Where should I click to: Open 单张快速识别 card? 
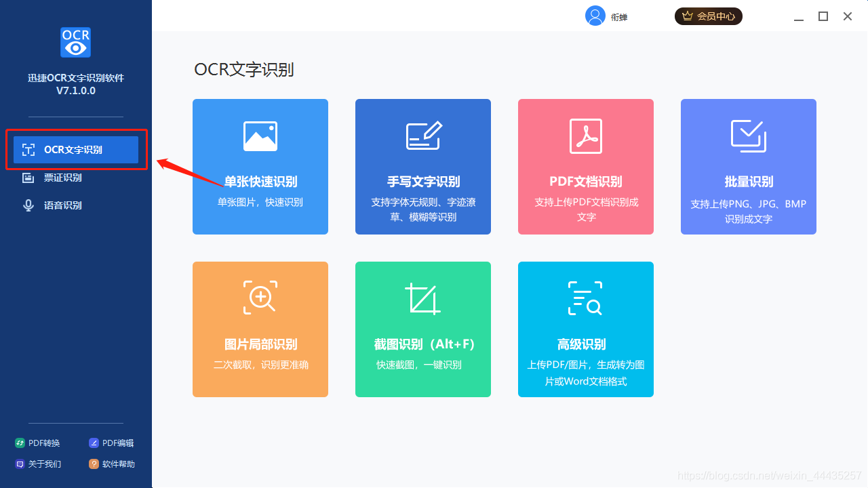click(x=260, y=166)
